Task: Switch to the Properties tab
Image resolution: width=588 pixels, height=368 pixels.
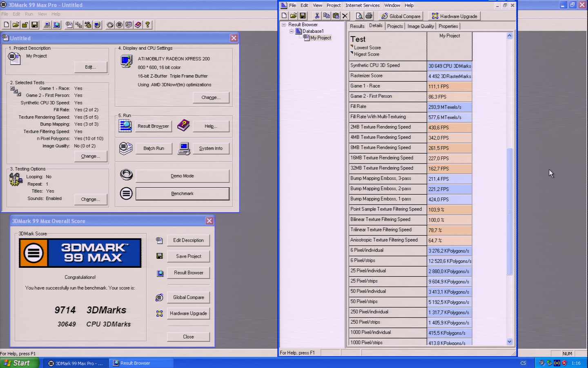Action: [x=448, y=26]
